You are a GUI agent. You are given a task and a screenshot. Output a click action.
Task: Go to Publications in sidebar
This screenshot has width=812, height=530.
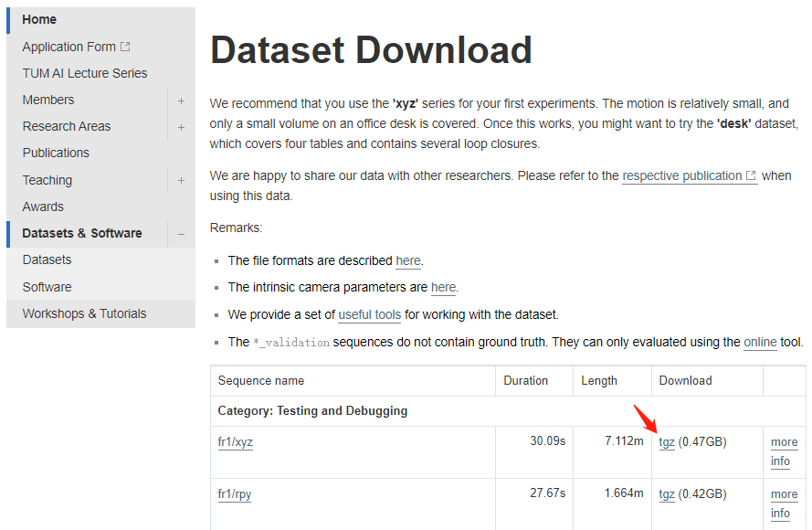coord(56,153)
